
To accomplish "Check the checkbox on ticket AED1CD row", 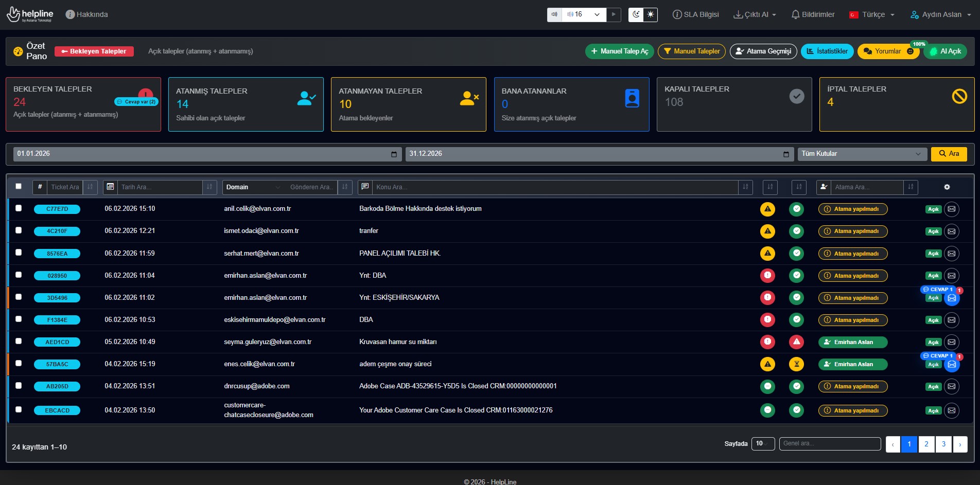I will pos(19,342).
